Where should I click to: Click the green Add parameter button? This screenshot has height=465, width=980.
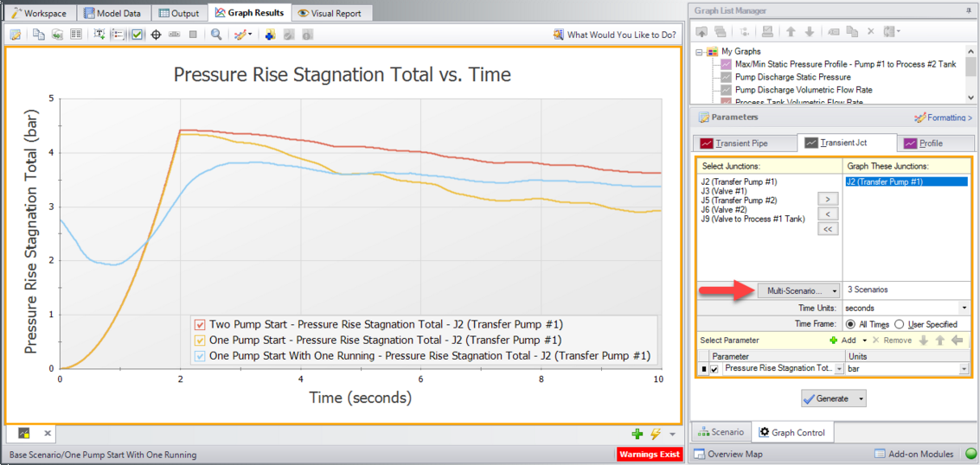pyautogui.click(x=842, y=341)
